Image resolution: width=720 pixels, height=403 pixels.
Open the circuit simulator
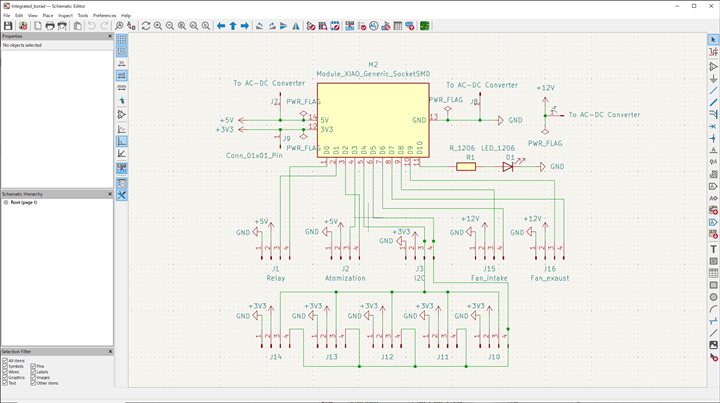(374, 26)
